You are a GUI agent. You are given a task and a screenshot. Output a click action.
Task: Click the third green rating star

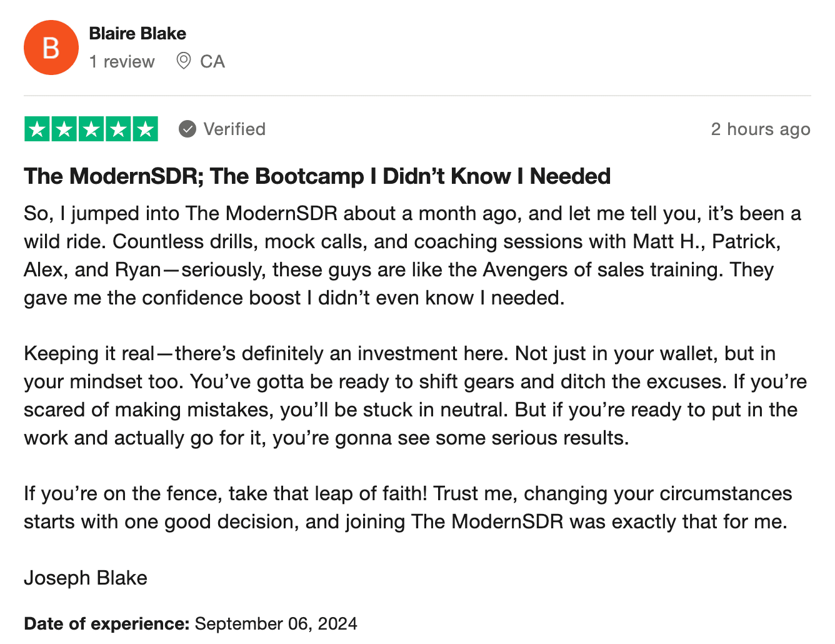tap(91, 129)
